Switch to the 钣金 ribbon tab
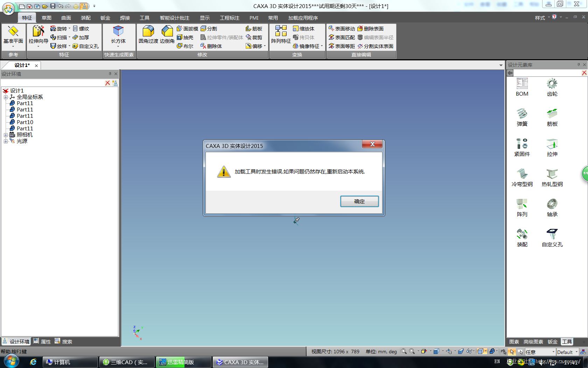 105,18
